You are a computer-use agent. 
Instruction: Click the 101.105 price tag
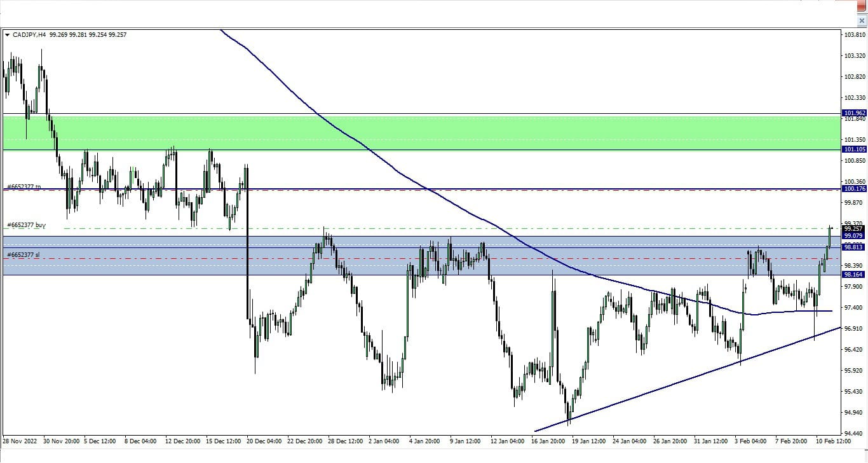tap(854, 149)
